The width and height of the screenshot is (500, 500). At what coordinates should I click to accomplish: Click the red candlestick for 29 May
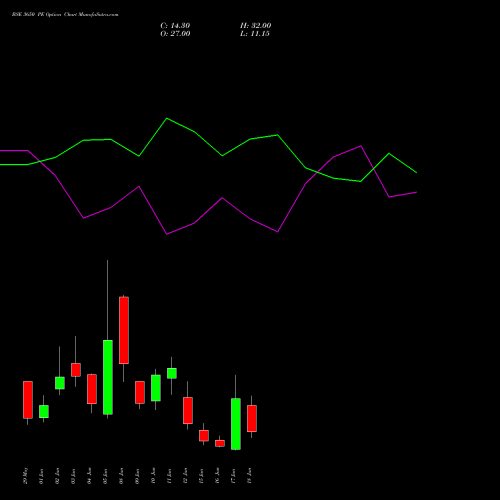(28, 400)
